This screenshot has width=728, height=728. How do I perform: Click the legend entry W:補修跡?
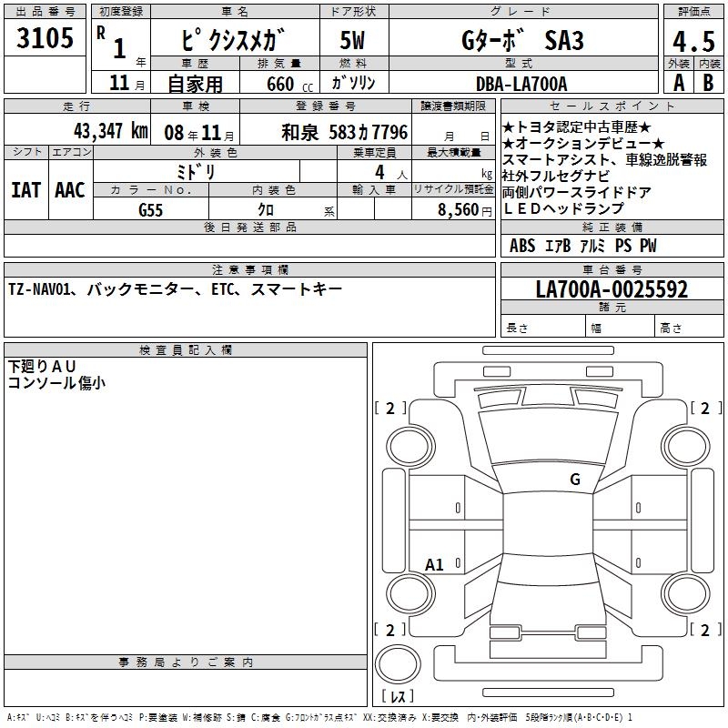[x=201, y=717]
